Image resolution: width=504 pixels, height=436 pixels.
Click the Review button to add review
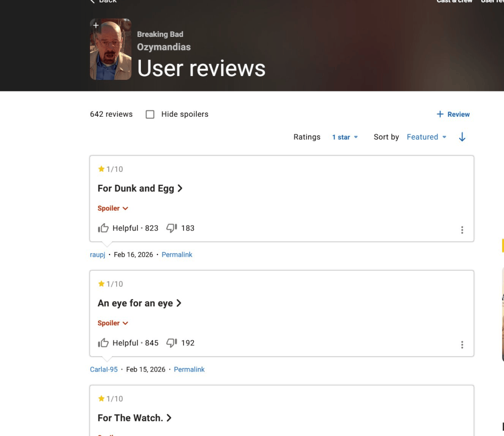(x=453, y=114)
